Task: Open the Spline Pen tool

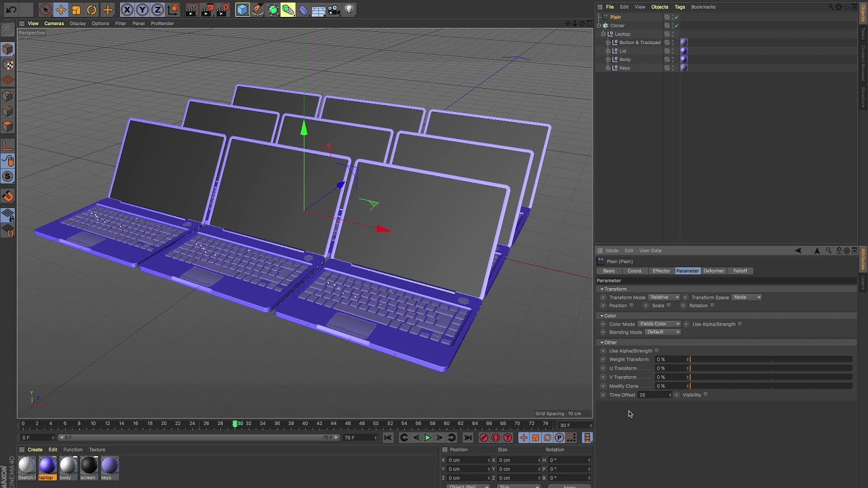Action: [x=258, y=9]
